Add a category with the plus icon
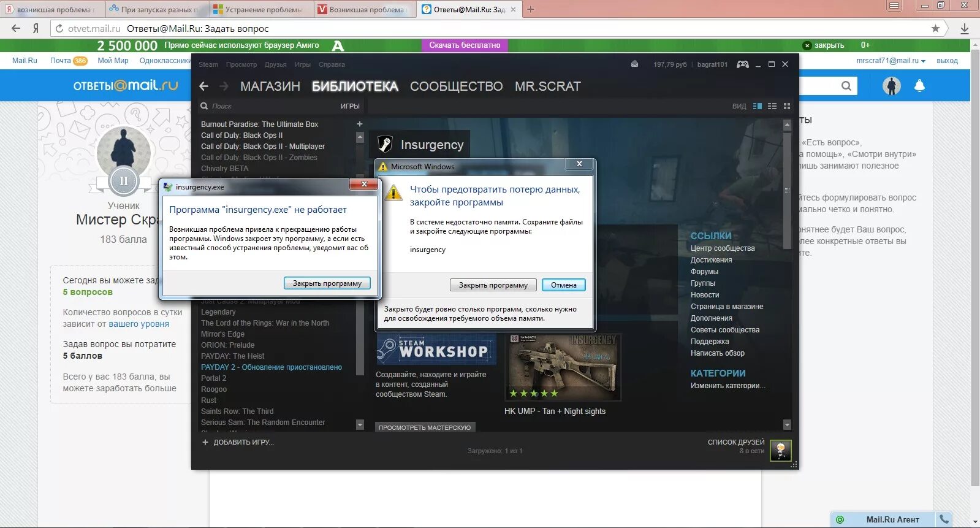Image resolution: width=980 pixels, height=528 pixels. [360, 124]
